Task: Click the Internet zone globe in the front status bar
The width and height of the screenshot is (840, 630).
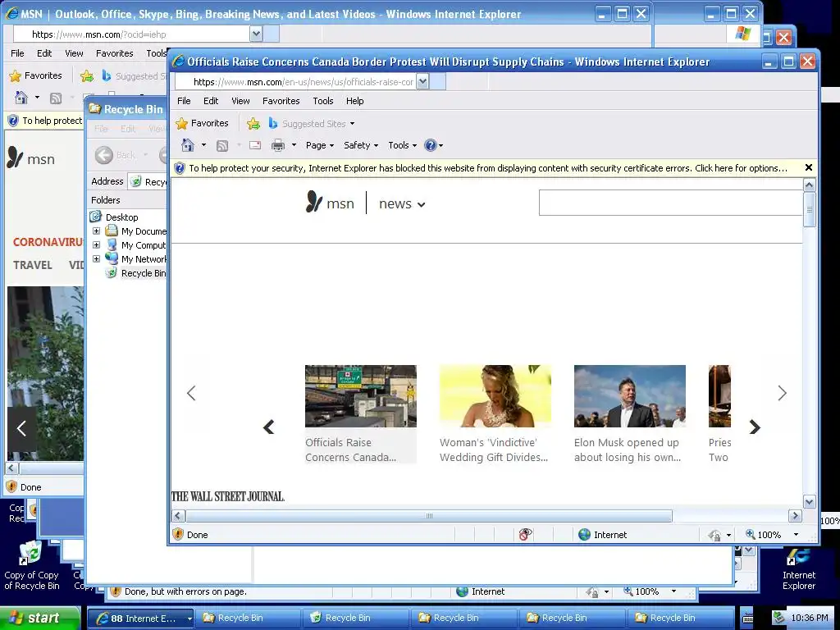Action: click(584, 534)
